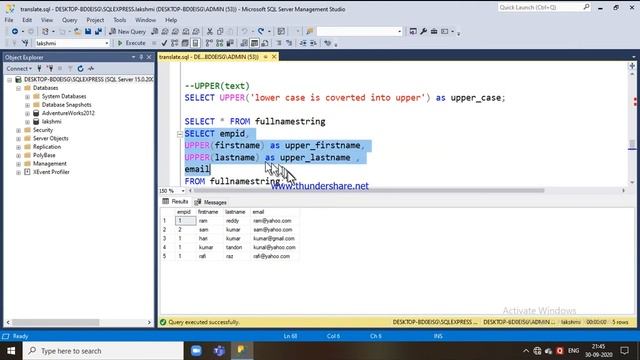Viewport: 640px width, 360px height.
Task: Select the lakshmi database in tree
Action: tap(51, 122)
